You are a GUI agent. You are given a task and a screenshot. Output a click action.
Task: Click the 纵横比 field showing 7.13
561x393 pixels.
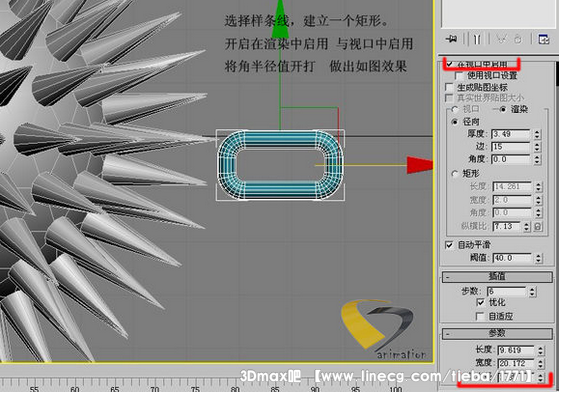tap(506, 227)
